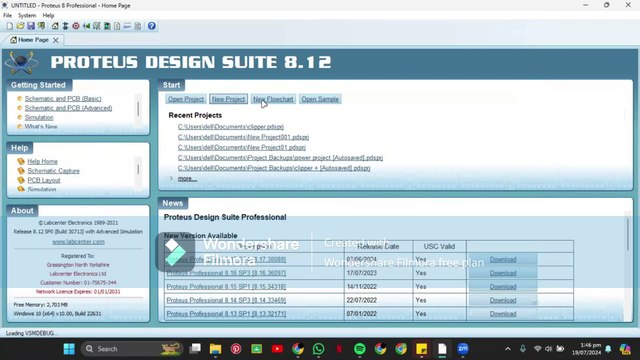The height and width of the screenshot is (360, 640).
Task: Open Proteus Professional 8.16 SP3 link
Action: pos(226,273)
